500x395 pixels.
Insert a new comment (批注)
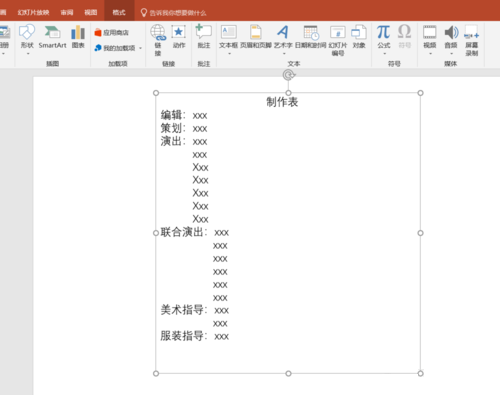point(204,36)
